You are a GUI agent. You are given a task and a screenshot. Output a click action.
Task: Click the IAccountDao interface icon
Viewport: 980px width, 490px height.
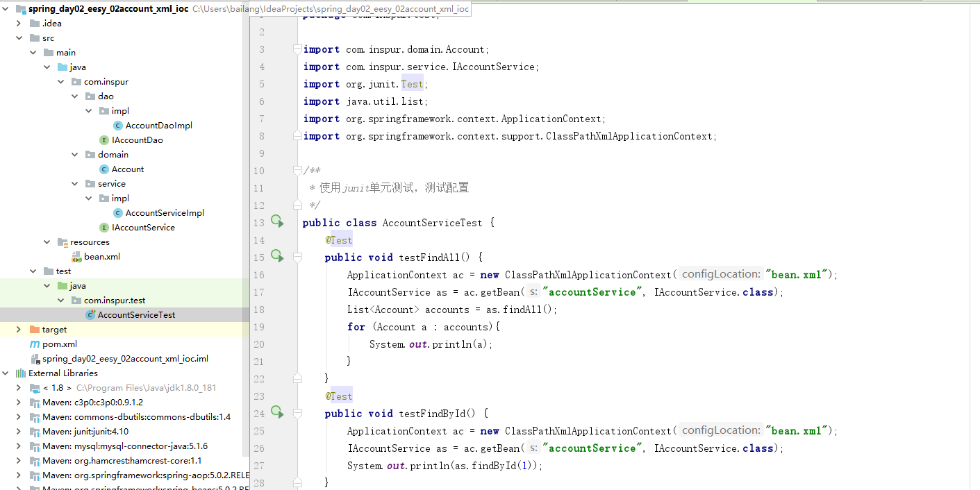104,140
